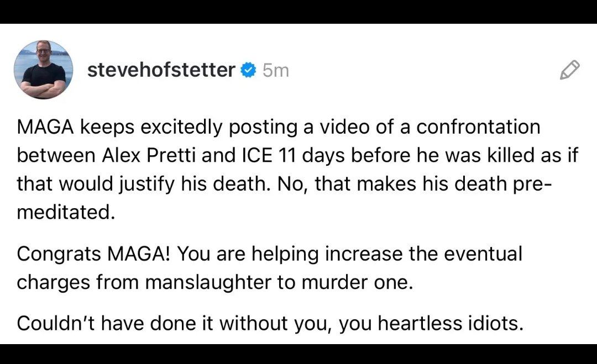The width and height of the screenshot is (597, 364).
Task: Tap the pencil edit icon
Action: (569, 70)
